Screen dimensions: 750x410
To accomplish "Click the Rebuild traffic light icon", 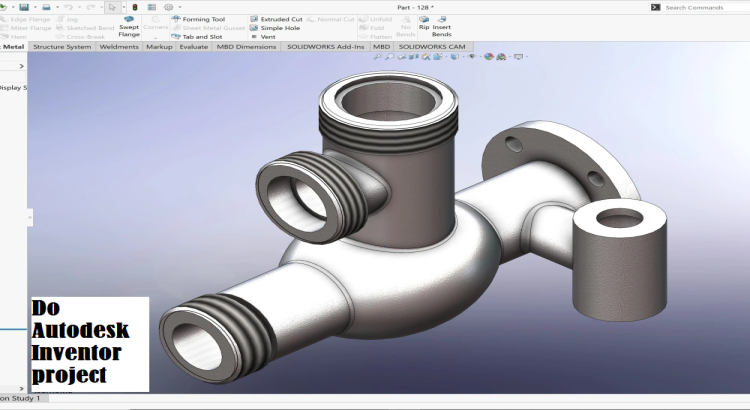I will point(135,7).
